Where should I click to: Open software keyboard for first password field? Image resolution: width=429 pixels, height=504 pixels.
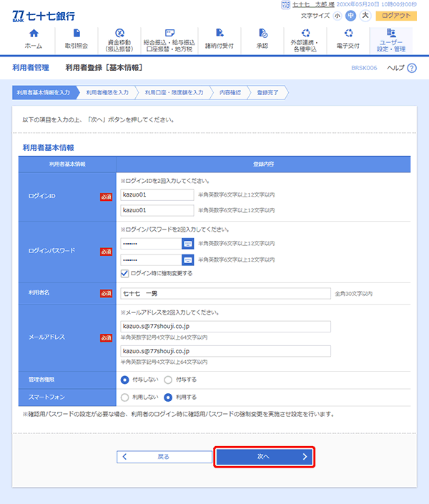tap(187, 244)
